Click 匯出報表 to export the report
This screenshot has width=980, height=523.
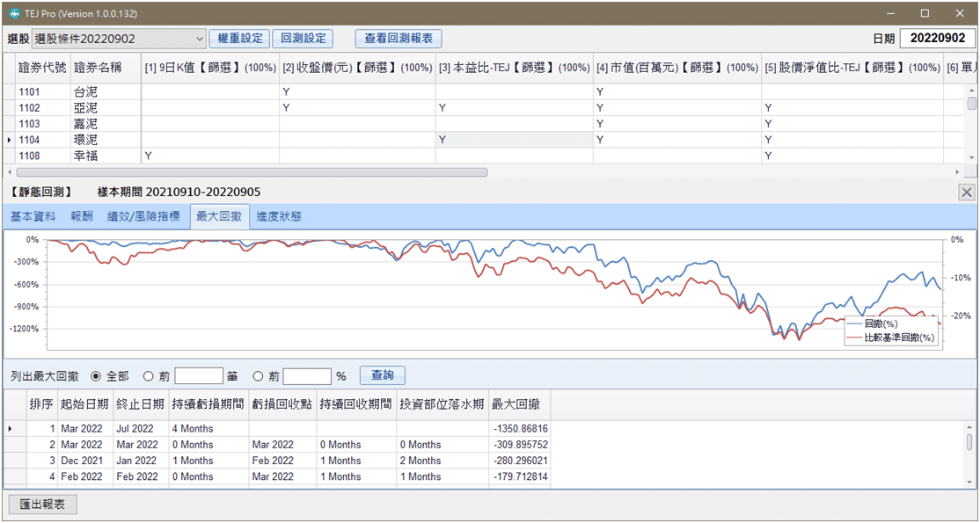point(41,505)
